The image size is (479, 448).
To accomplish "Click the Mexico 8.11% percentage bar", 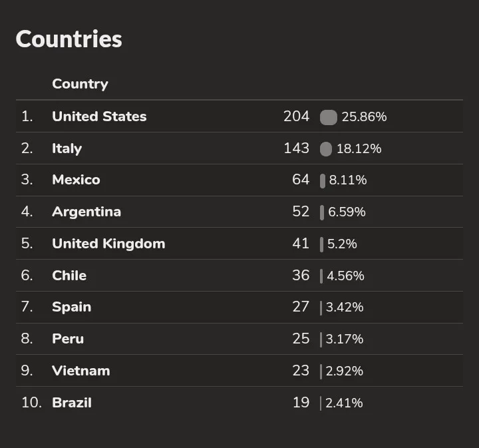I will [323, 180].
